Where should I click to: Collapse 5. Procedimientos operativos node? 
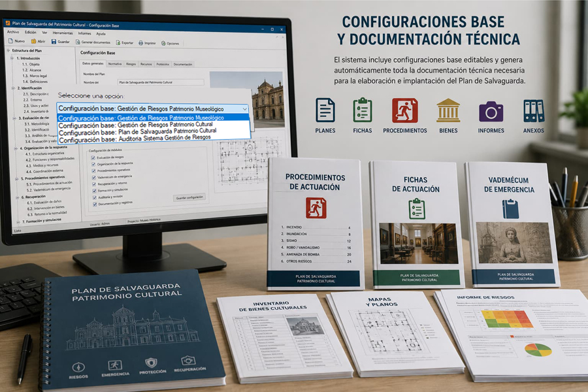click(17, 179)
